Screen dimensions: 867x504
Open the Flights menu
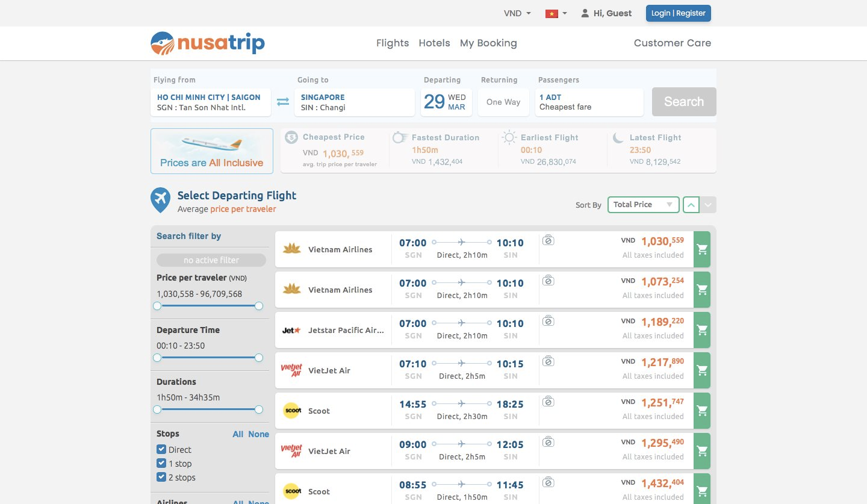[x=393, y=43]
